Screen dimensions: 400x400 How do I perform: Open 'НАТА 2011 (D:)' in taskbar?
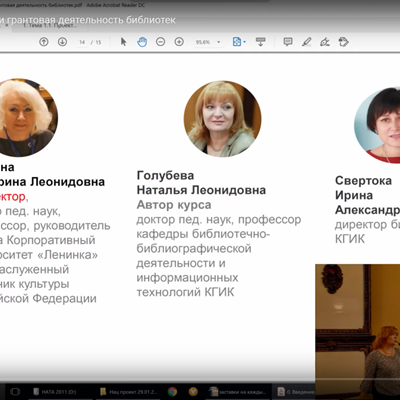tap(55, 392)
